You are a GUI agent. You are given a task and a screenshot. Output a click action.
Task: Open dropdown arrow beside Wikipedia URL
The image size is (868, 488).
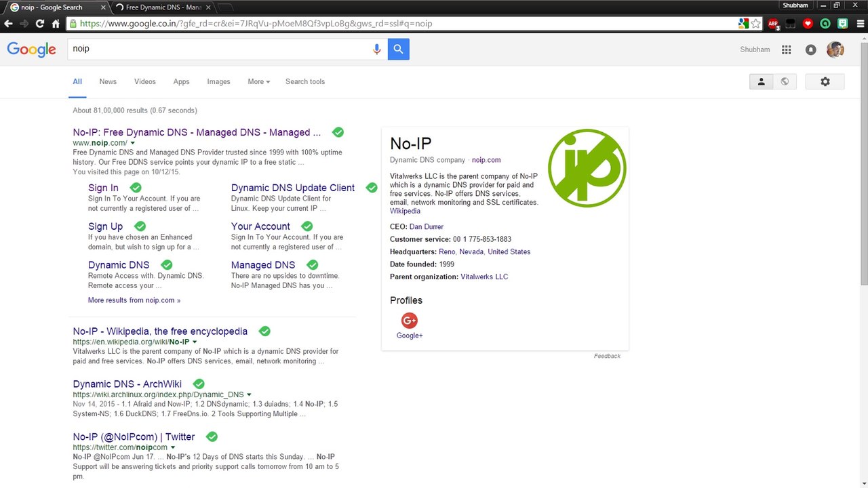[195, 342]
